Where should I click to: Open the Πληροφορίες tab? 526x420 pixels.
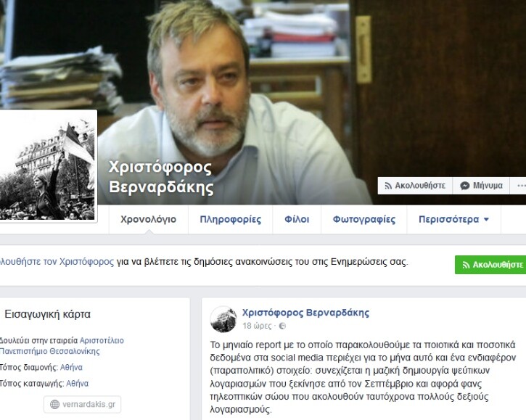(231, 219)
